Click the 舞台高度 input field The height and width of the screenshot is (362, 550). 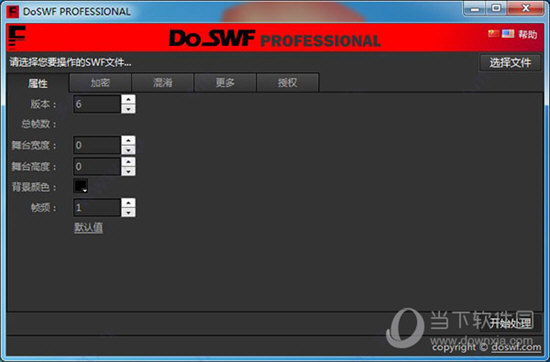97,166
